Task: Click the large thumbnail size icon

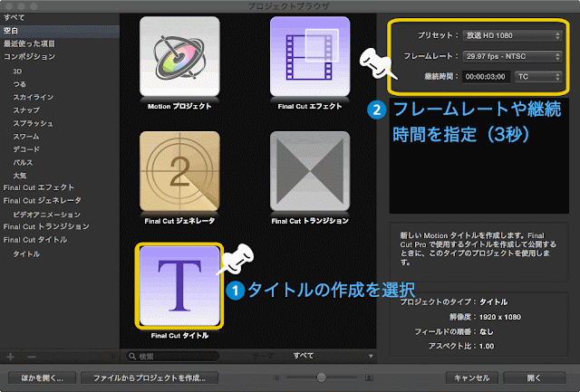Action: (x=369, y=378)
